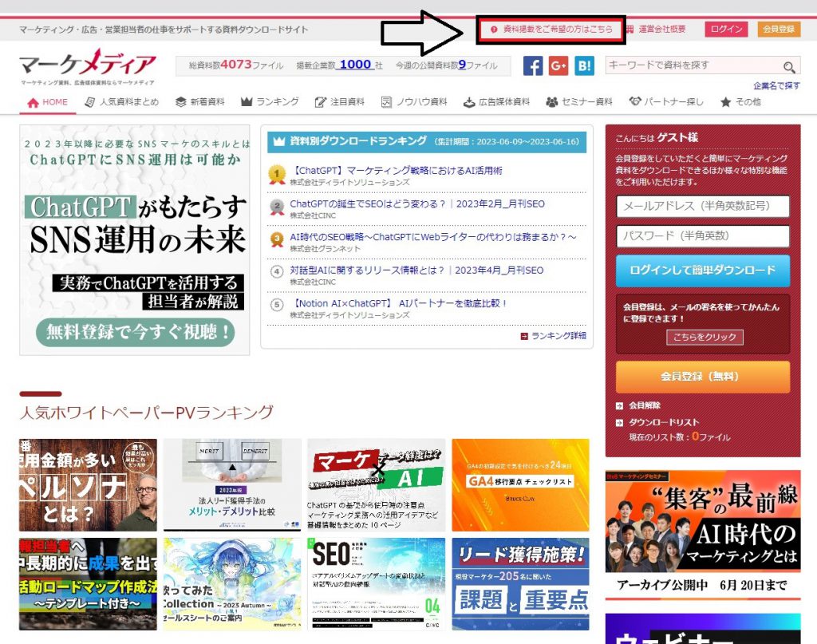Open the HOME tab with house icon
Screen dimensions: 817x644
(48, 102)
